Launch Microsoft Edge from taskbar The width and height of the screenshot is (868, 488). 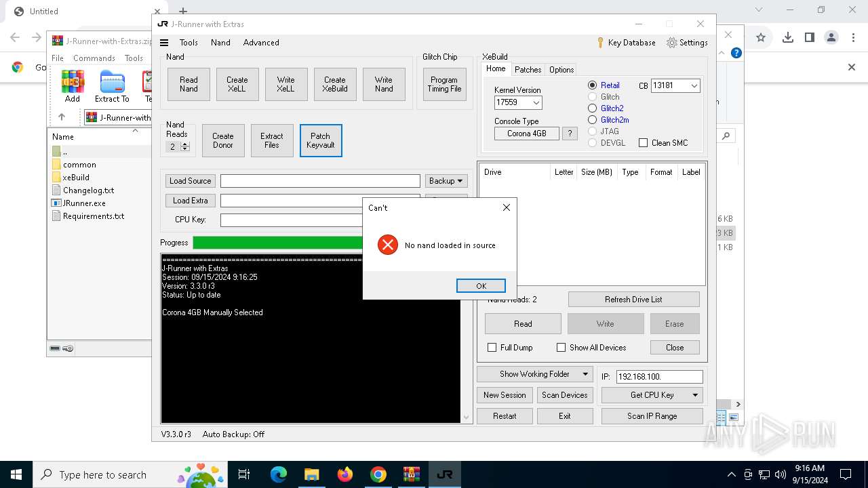tap(279, 474)
